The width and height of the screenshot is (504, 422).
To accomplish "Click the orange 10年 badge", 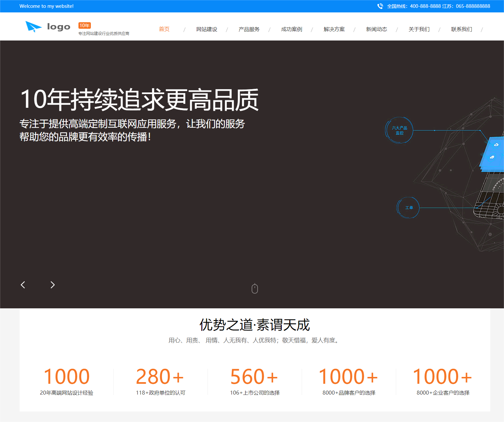I will [85, 25].
